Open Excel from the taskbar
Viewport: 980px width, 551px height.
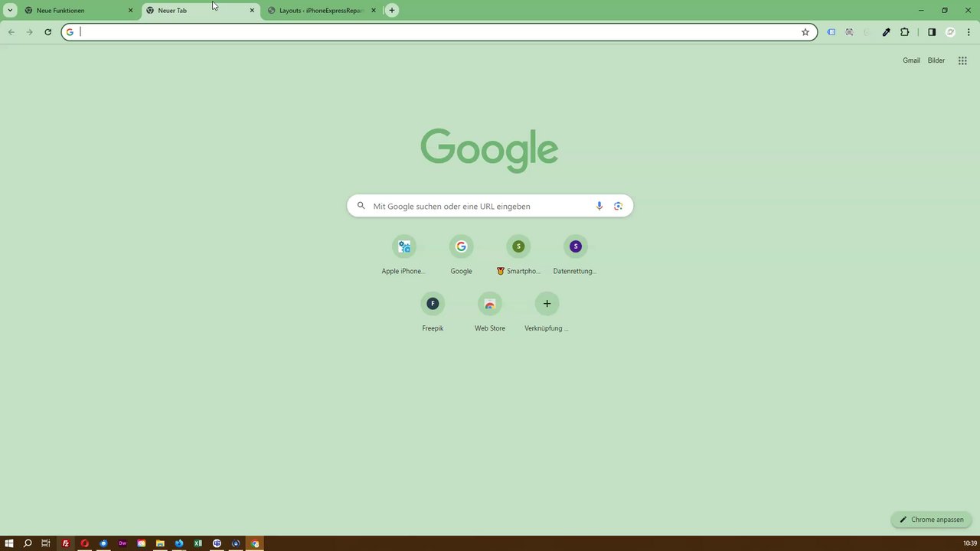198,543
